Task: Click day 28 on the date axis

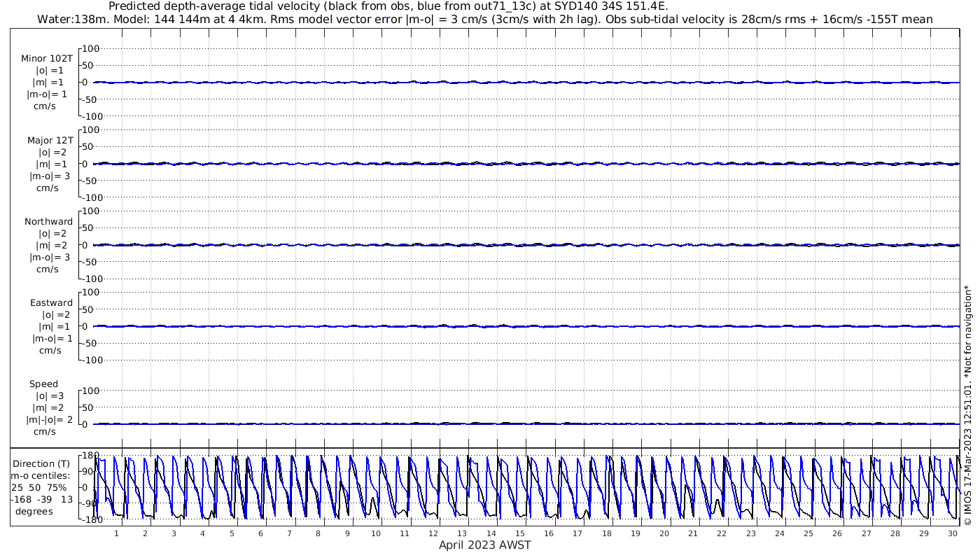Action: tap(895, 533)
